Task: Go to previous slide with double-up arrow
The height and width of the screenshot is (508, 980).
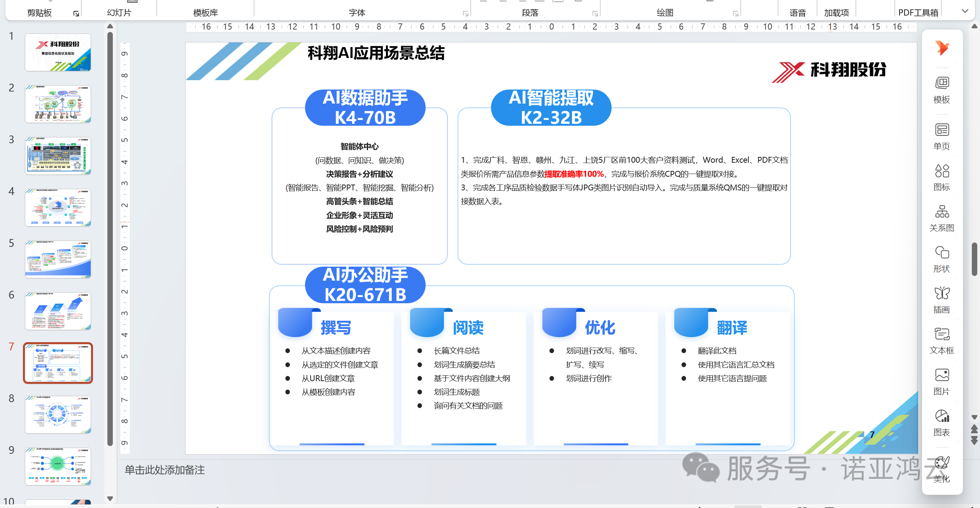Action: (975, 429)
